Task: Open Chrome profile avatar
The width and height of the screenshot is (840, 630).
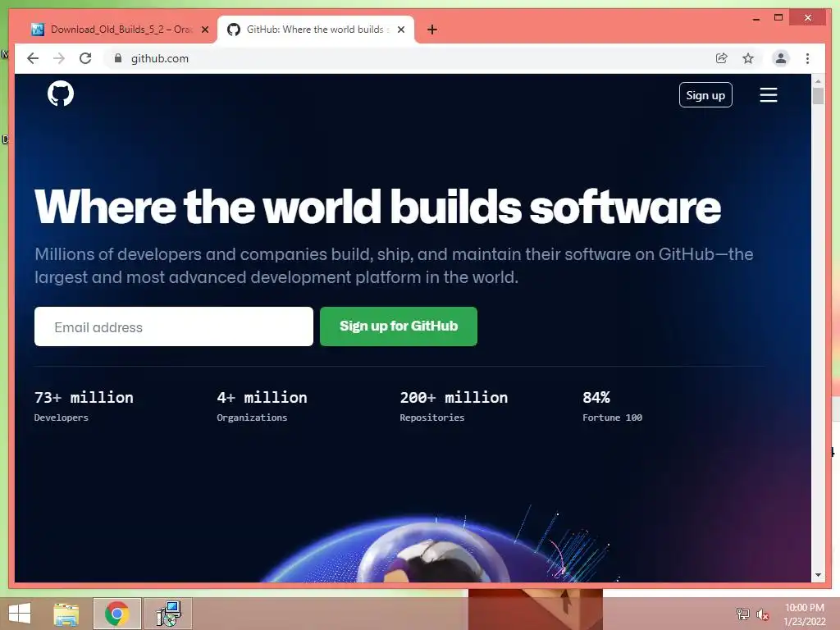Action: pyautogui.click(x=781, y=58)
